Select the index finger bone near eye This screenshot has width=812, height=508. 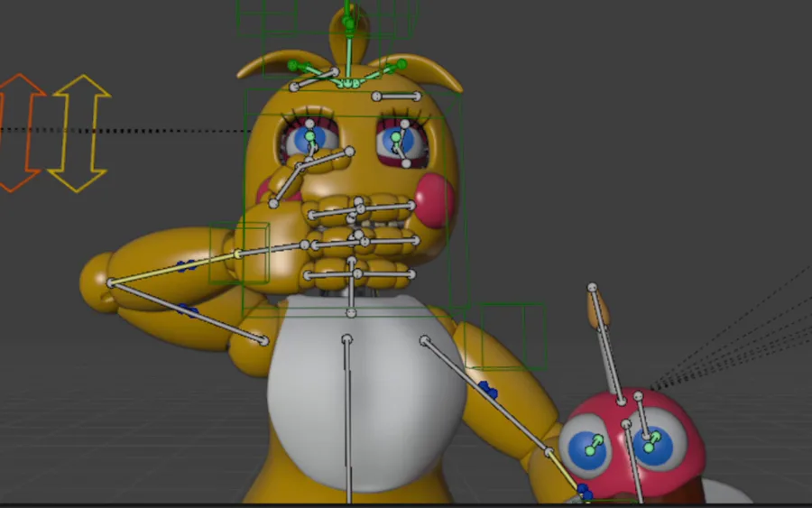[x=324, y=159]
